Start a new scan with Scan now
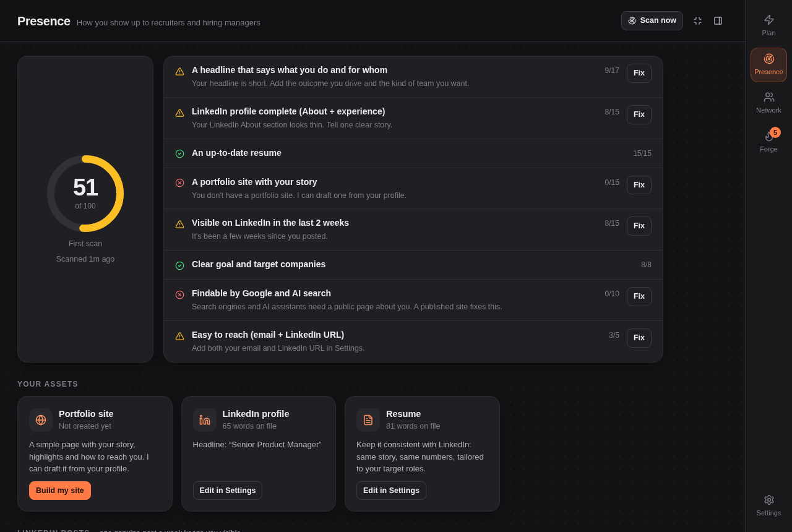The height and width of the screenshot is (532, 792). [x=652, y=20]
